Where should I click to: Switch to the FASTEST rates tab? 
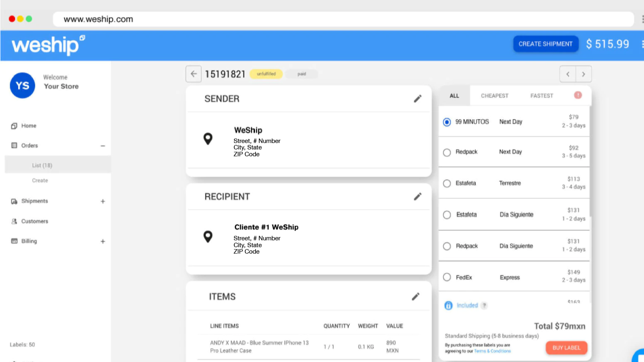pyautogui.click(x=542, y=96)
